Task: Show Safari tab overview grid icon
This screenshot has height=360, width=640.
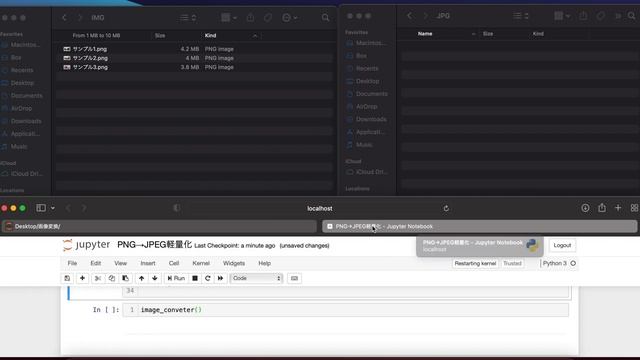Action: pyautogui.click(x=634, y=208)
